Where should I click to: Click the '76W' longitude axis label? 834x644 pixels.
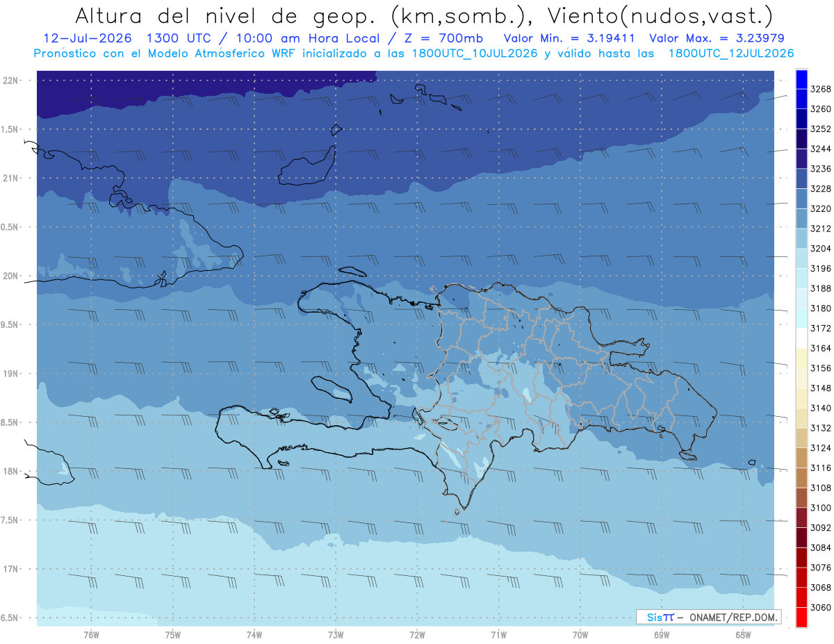[x=91, y=635]
